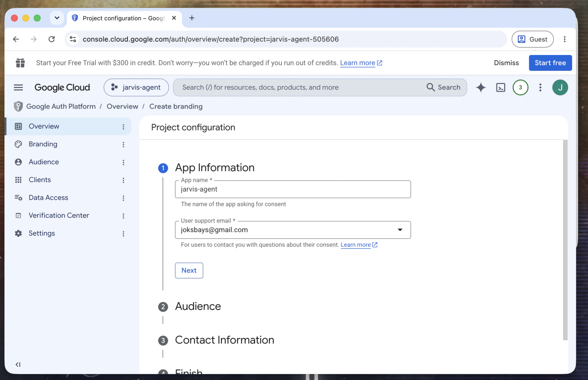Click the Next button
Viewport: 588px width, 380px height.
point(189,271)
